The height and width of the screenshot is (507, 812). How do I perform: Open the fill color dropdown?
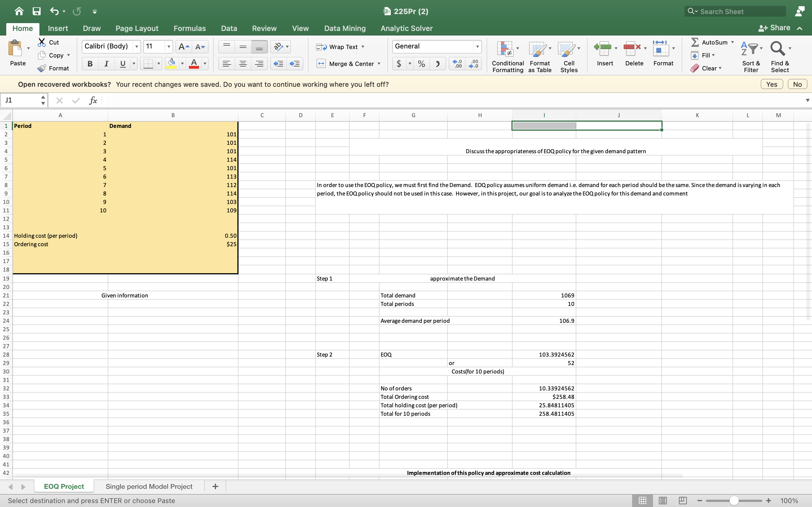click(182, 64)
